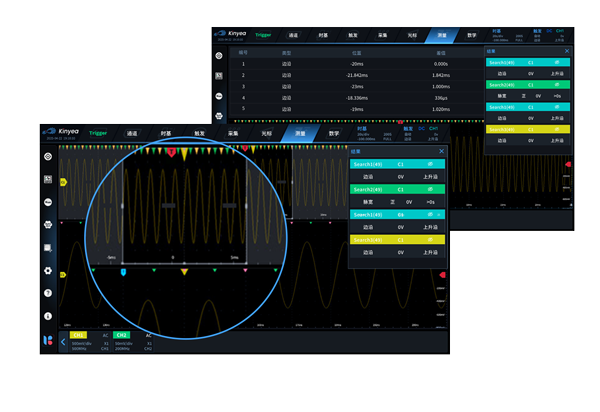Click the left handle of the zoom window

[122, 206]
